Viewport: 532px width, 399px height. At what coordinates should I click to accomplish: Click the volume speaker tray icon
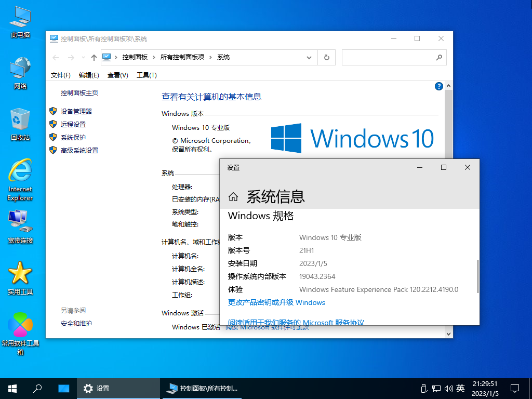(448, 389)
